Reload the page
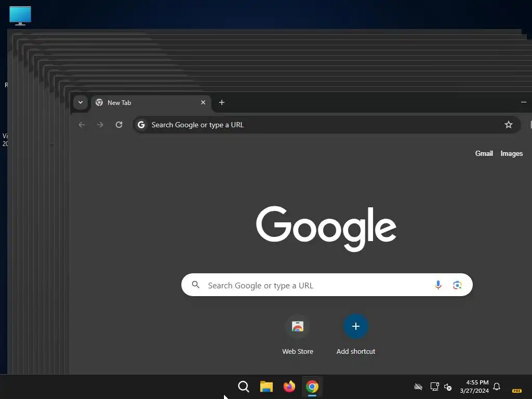The image size is (532, 399). (119, 125)
